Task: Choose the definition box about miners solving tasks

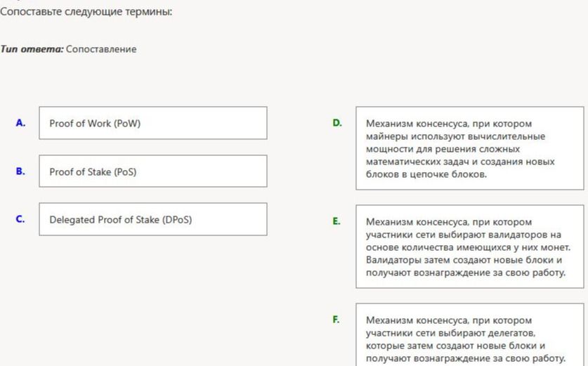Action: tap(470, 148)
